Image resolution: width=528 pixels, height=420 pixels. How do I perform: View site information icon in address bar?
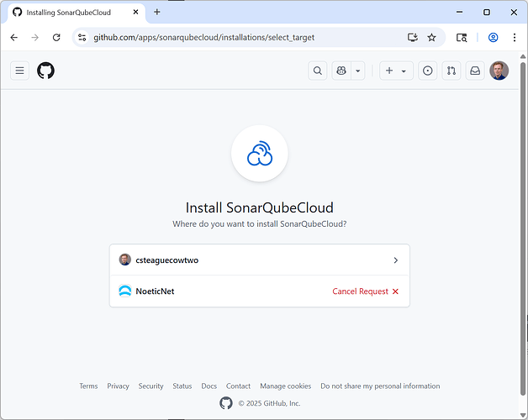82,37
